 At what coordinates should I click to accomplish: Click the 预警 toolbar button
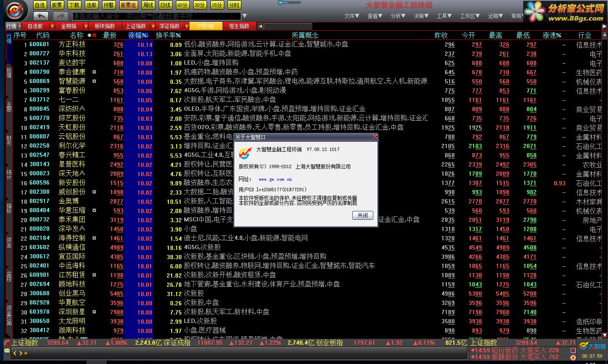(x=108, y=5)
